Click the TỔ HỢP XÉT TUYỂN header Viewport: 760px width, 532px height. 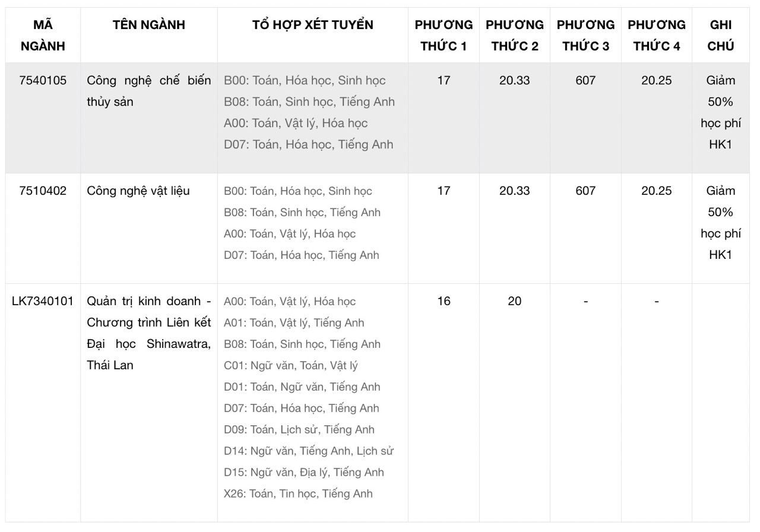313,24
